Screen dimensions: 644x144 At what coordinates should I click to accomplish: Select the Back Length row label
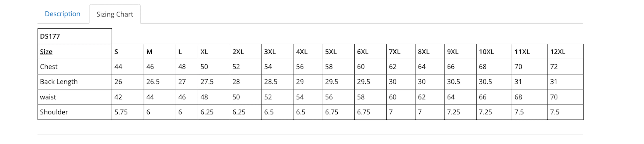(x=59, y=82)
